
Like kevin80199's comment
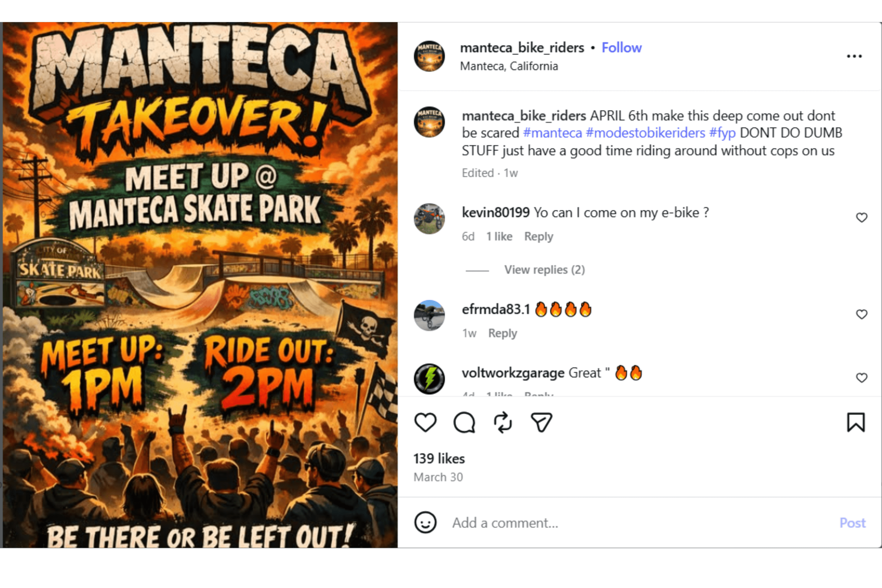[862, 217]
